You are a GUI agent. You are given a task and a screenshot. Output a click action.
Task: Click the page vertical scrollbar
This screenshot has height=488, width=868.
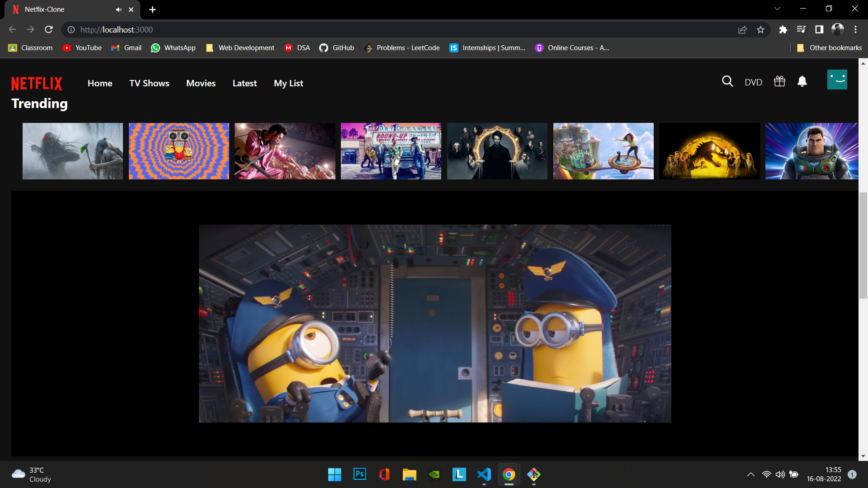863,245
